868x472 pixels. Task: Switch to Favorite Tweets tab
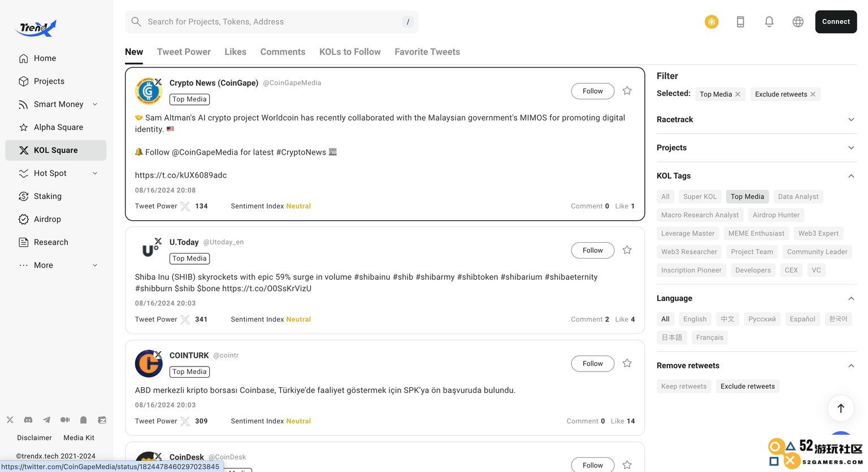click(427, 52)
